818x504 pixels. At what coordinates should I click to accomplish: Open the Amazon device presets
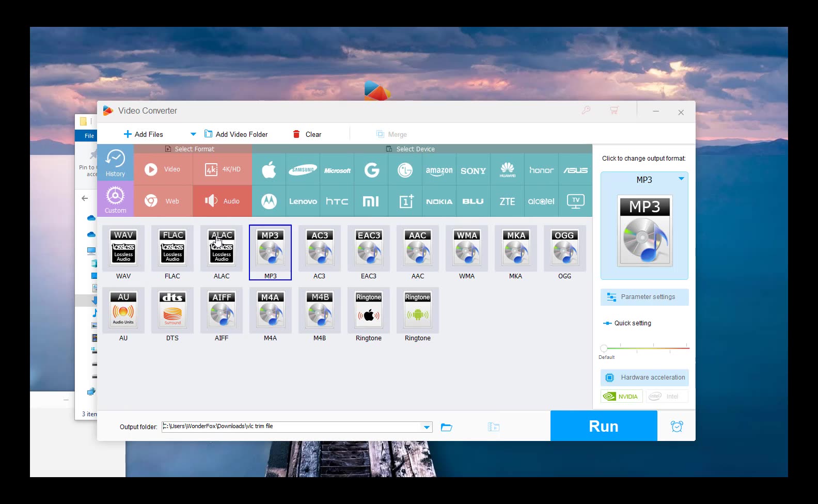(439, 169)
